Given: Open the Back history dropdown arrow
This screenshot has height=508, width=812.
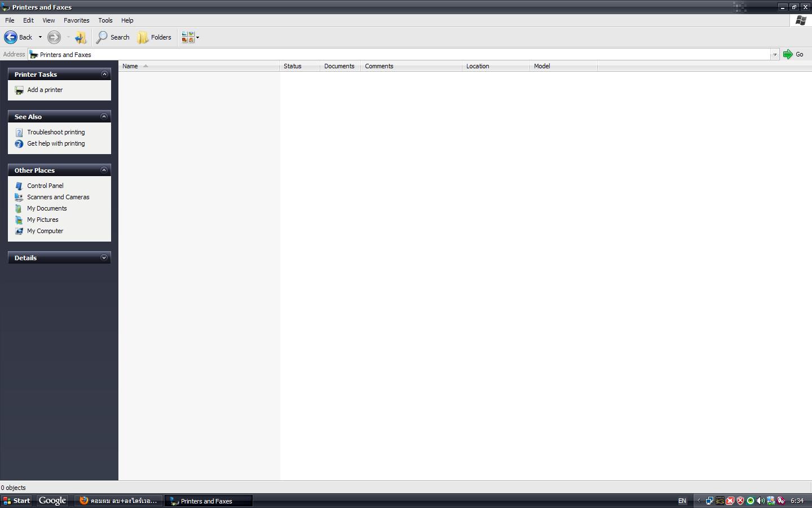Looking at the screenshot, I should (40, 37).
